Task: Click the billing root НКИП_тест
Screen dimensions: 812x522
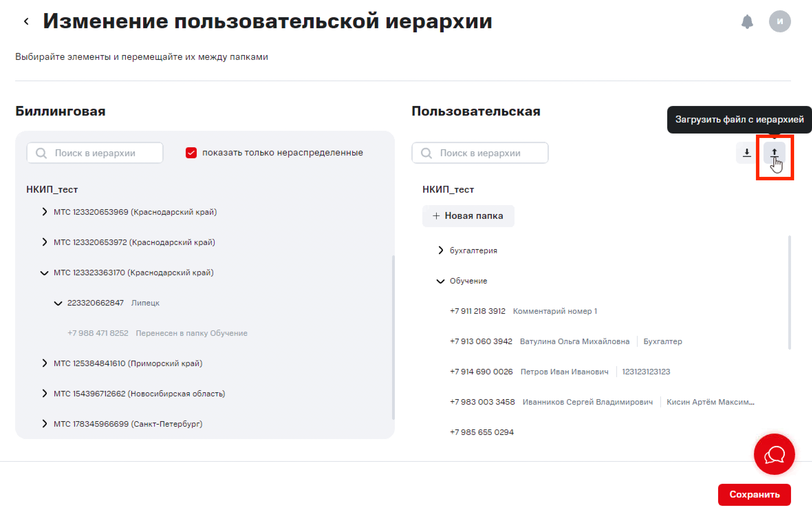Action: (x=52, y=190)
